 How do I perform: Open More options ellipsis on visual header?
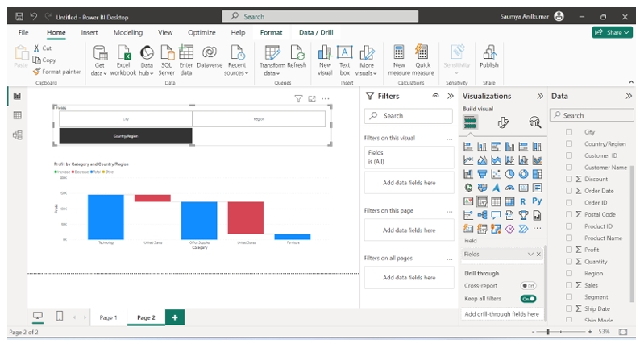pos(326,98)
